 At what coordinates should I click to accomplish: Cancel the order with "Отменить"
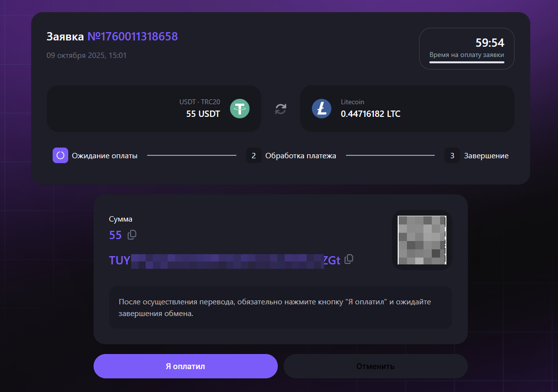(x=375, y=366)
